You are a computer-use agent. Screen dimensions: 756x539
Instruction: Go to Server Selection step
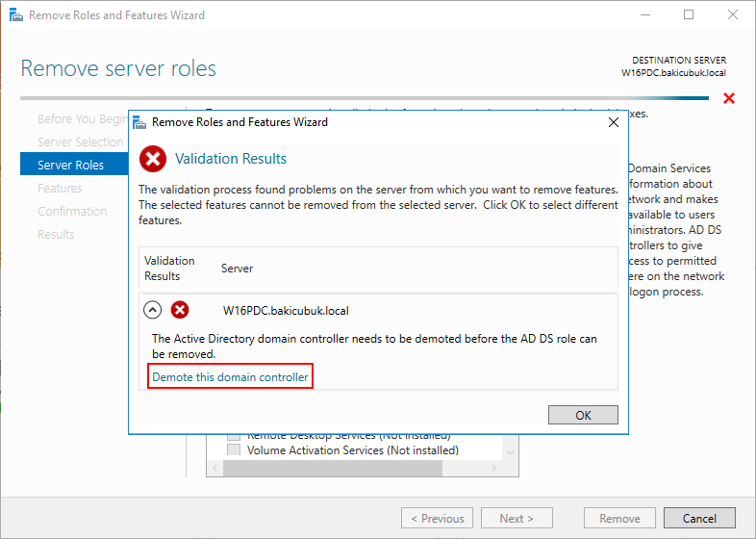point(81,141)
